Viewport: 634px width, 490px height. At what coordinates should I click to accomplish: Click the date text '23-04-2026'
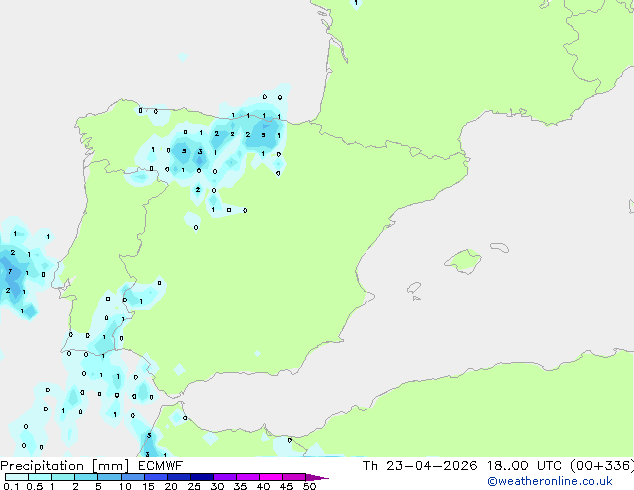click(x=431, y=466)
